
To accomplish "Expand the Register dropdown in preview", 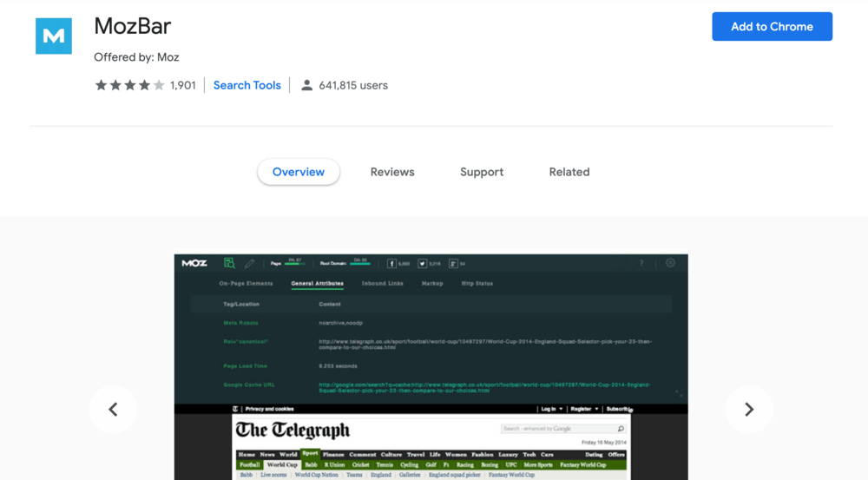I will pyautogui.click(x=584, y=409).
